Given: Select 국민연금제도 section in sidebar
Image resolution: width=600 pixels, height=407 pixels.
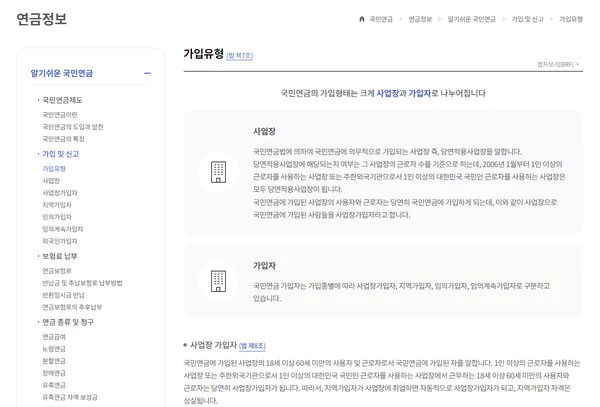Looking at the screenshot, I should (x=62, y=100).
